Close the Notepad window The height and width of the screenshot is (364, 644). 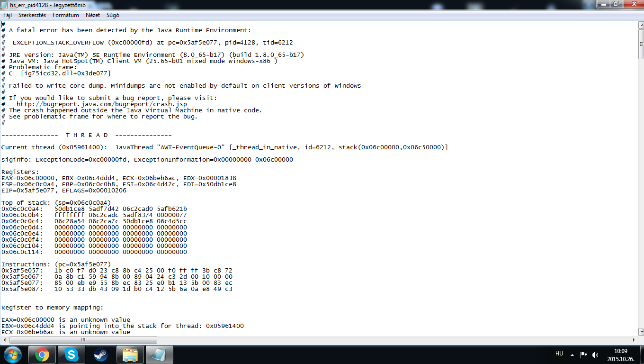click(633, 4)
